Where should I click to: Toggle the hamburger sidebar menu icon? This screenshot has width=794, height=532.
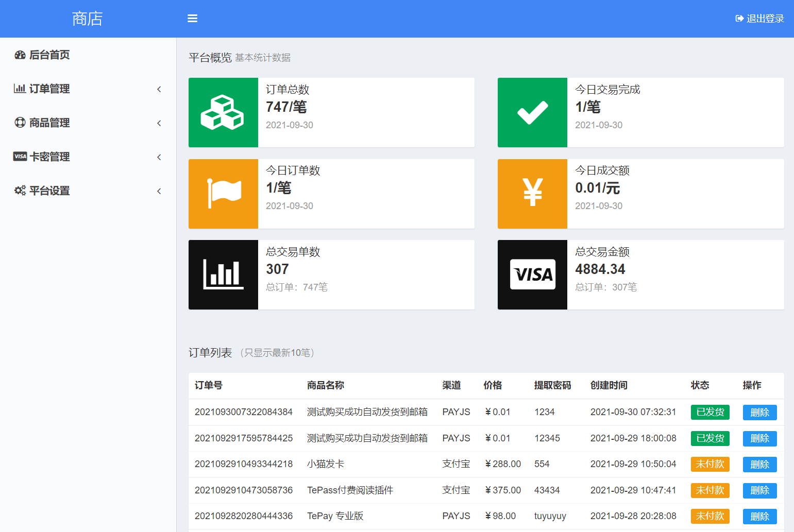pos(192,19)
